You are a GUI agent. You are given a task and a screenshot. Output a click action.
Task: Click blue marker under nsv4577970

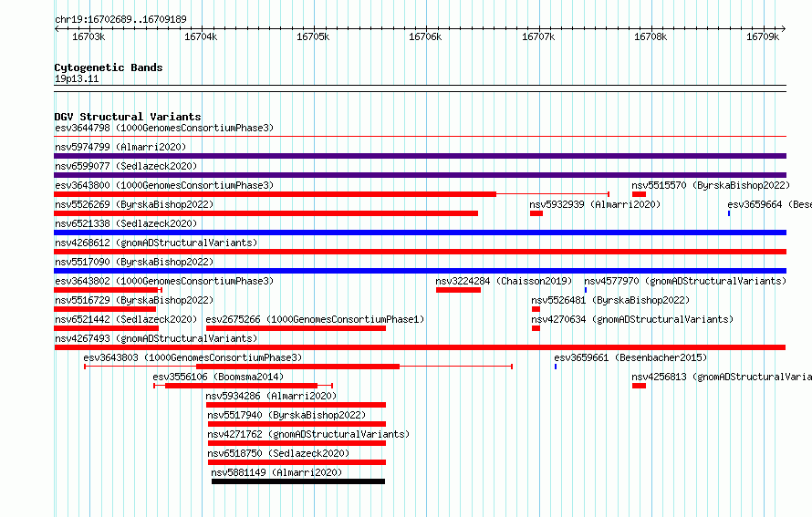[586, 290]
